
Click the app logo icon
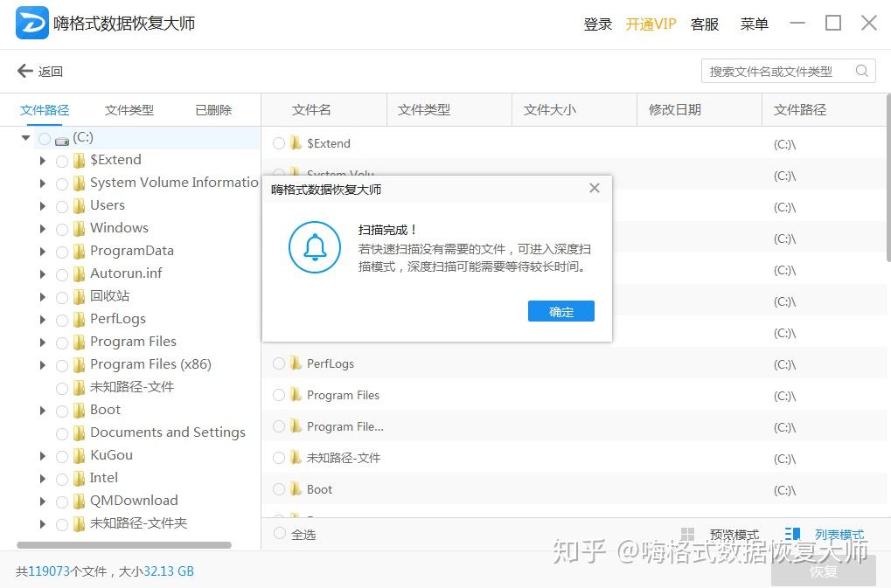tap(32, 24)
